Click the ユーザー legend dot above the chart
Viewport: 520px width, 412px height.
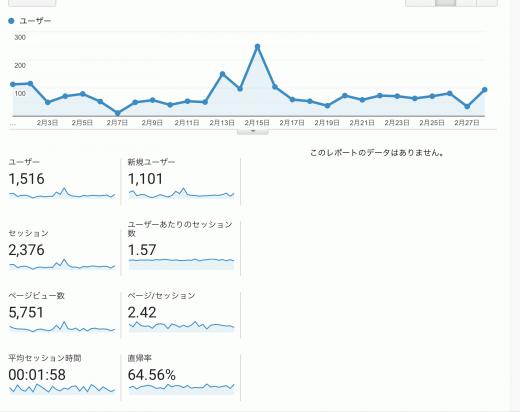(11, 21)
